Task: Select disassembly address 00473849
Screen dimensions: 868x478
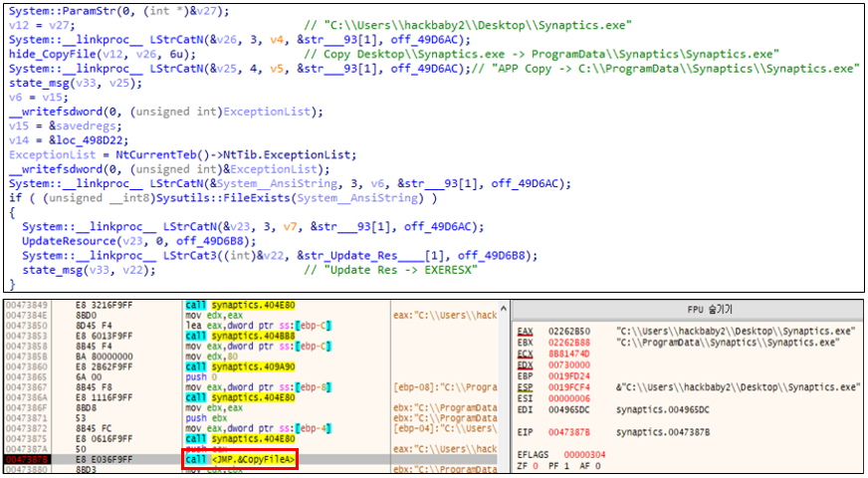Action: coord(27,305)
